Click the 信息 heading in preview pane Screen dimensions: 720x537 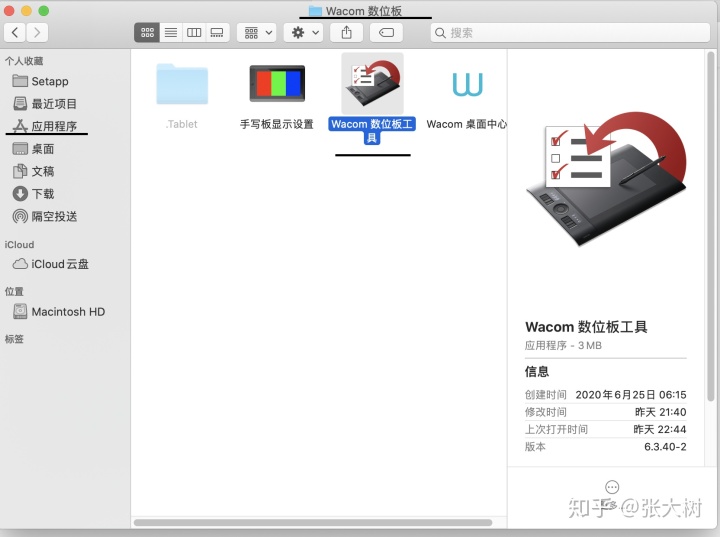(x=537, y=371)
